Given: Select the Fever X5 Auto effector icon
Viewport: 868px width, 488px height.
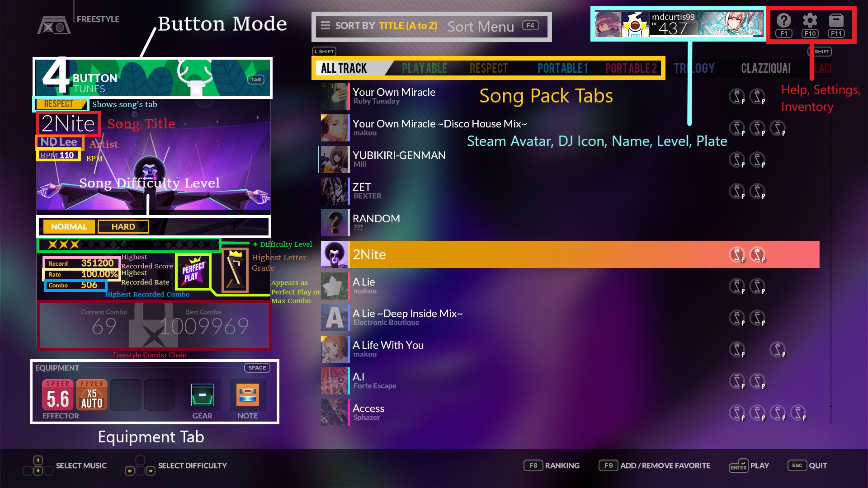Looking at the screenshot, I should pos(92,394).
